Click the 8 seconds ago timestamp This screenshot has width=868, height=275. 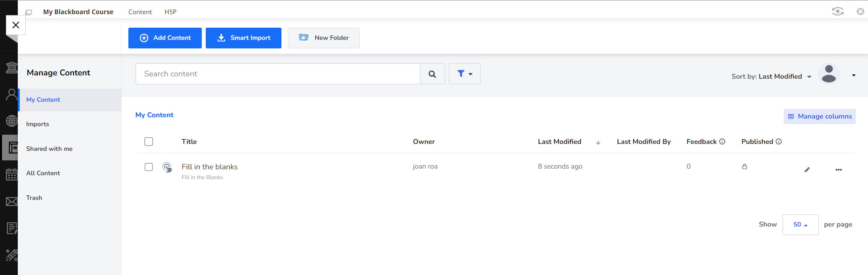tap(560, 167)
